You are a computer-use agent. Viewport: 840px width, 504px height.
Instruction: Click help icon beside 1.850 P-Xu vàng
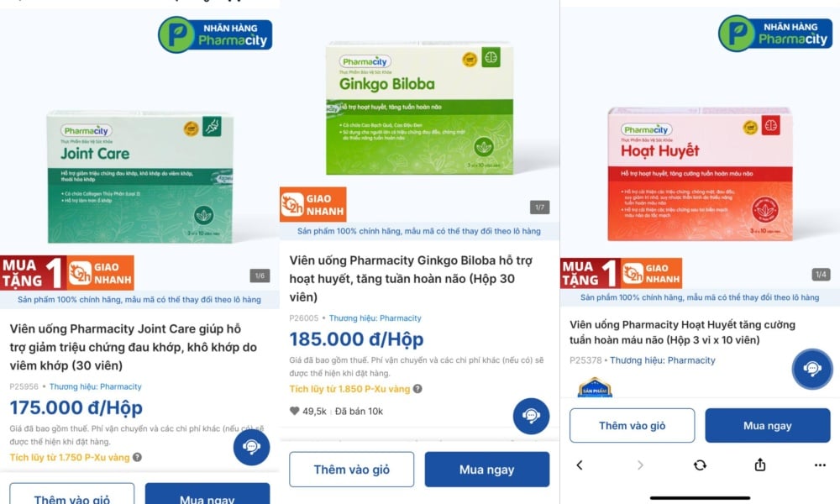(417, 389)
